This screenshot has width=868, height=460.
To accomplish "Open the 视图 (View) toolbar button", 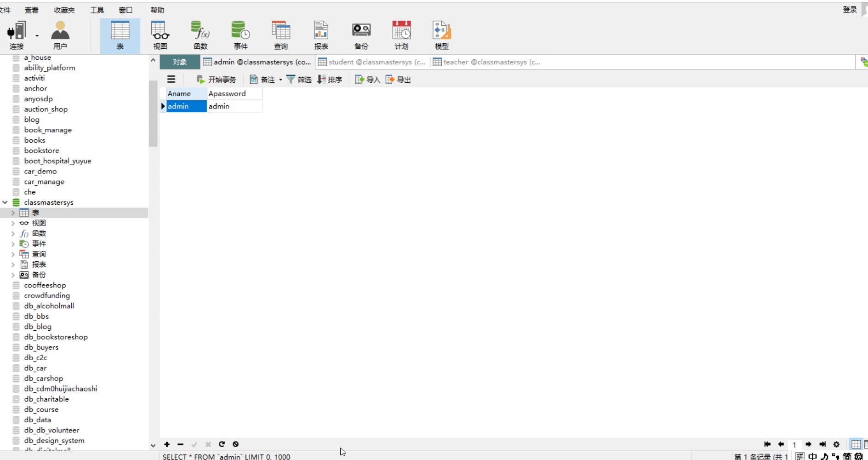I will coord(160,35).
